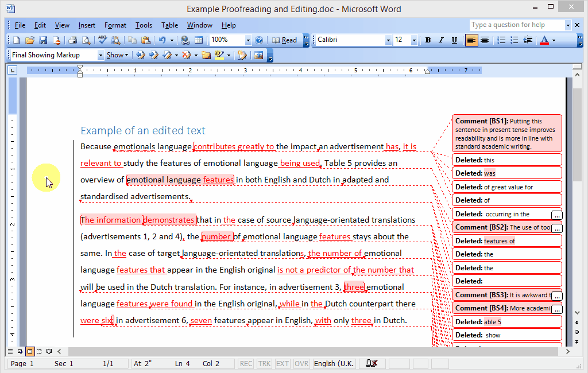Click the Read button
The width and height of the screenshot is (588, 373).
(x=285, y=40)
